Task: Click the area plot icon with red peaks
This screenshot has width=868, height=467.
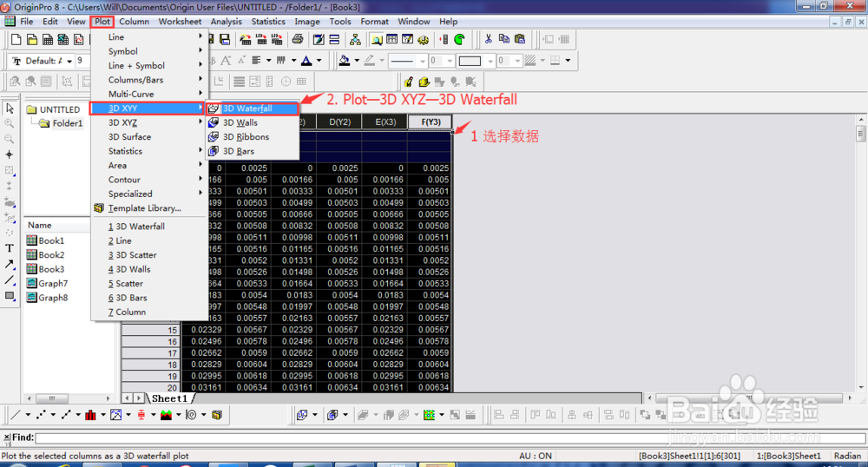Action: 166,414
